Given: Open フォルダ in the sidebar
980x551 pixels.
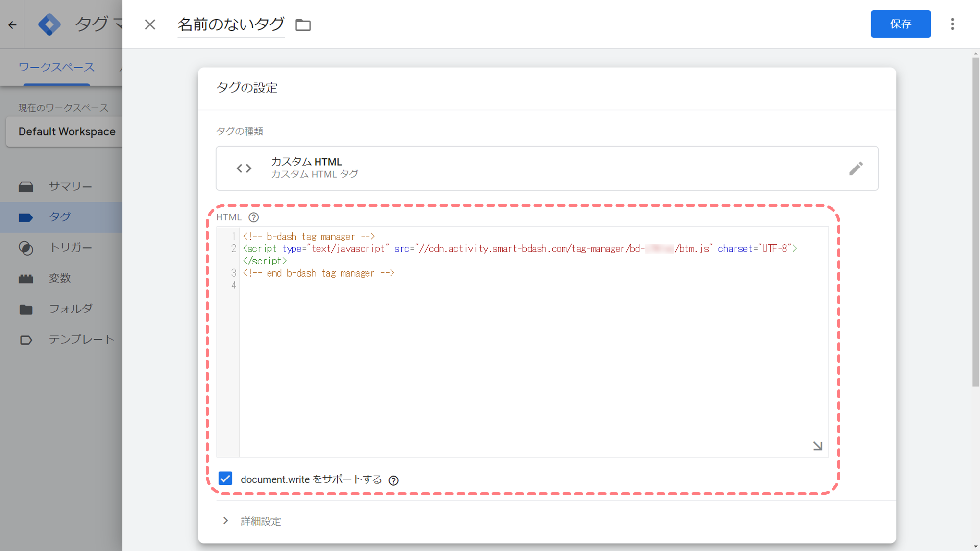Looking at the screenshot, I should pyautogui.click(x=61, y=309).
